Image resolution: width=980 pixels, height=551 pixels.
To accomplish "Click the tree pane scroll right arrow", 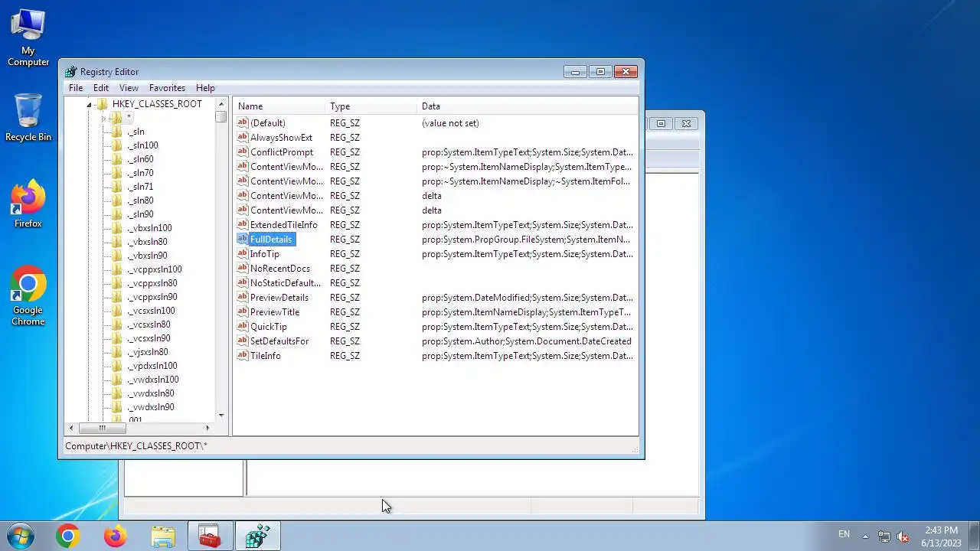I will 207,428.
